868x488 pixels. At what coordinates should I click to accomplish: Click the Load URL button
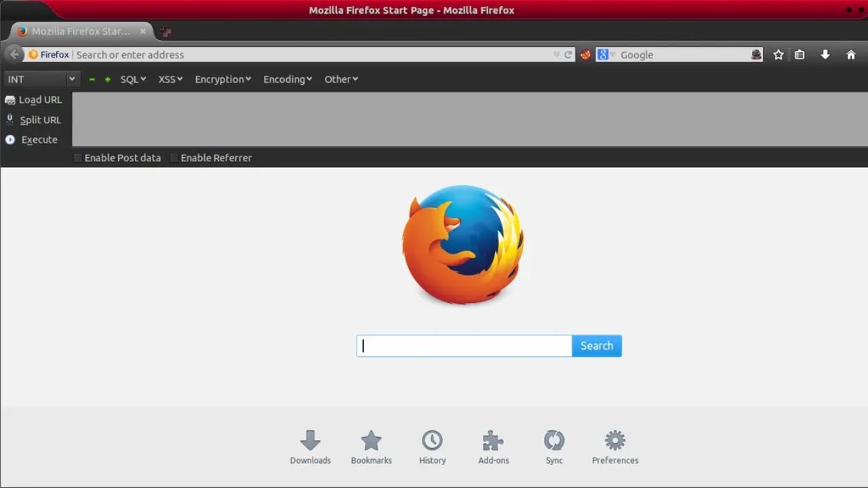(34, 100)
